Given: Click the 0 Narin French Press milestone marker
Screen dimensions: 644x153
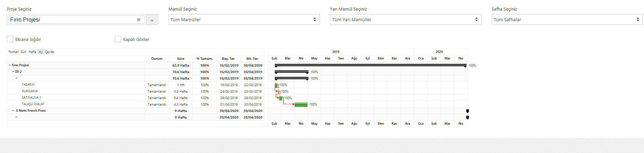Looking at the screenshot, I should tap(467, 111).
